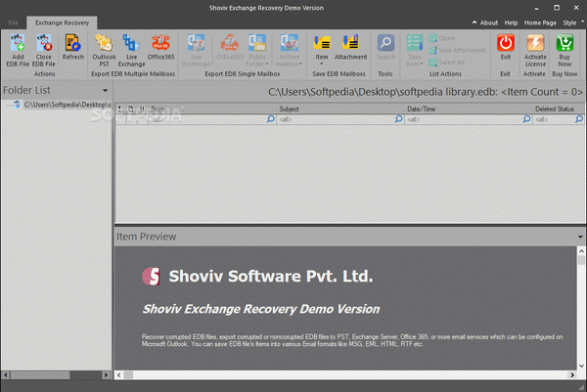Collapse the ribbon with the arrow icon
The width and height of the screenshot is (587, 392).
pos(474,22)
